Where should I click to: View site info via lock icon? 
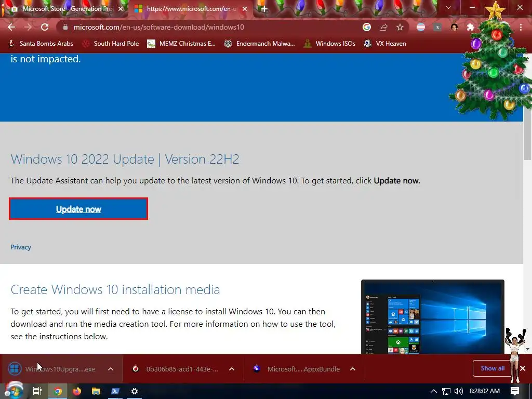(x=65, y=27)
